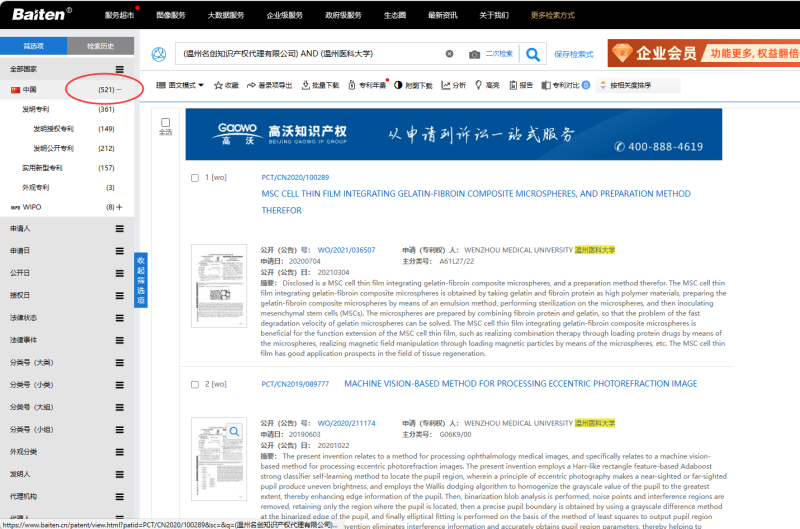
Task: Toggle 高亮 highlight bulb icon
Action: pos(478,85)
